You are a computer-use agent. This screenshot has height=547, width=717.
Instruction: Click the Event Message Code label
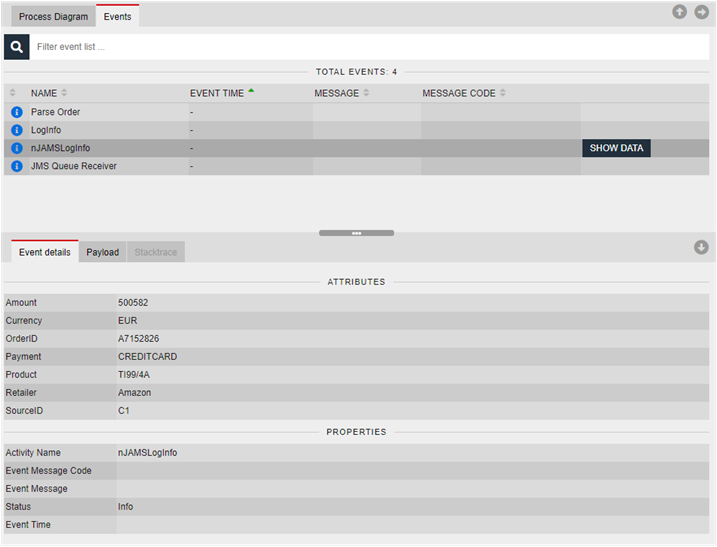tap(48, 471)
